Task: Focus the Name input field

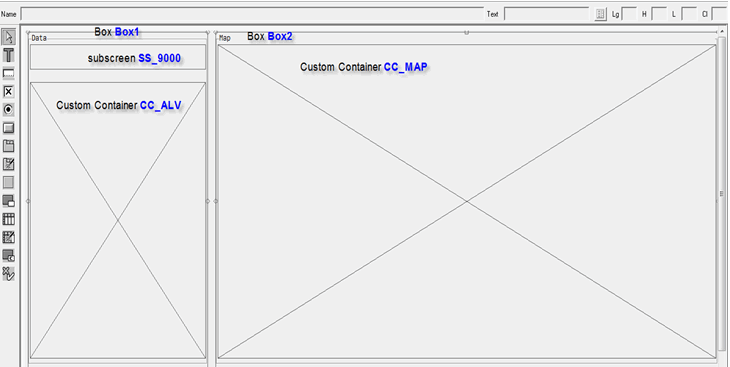Action: click(252, 14)
